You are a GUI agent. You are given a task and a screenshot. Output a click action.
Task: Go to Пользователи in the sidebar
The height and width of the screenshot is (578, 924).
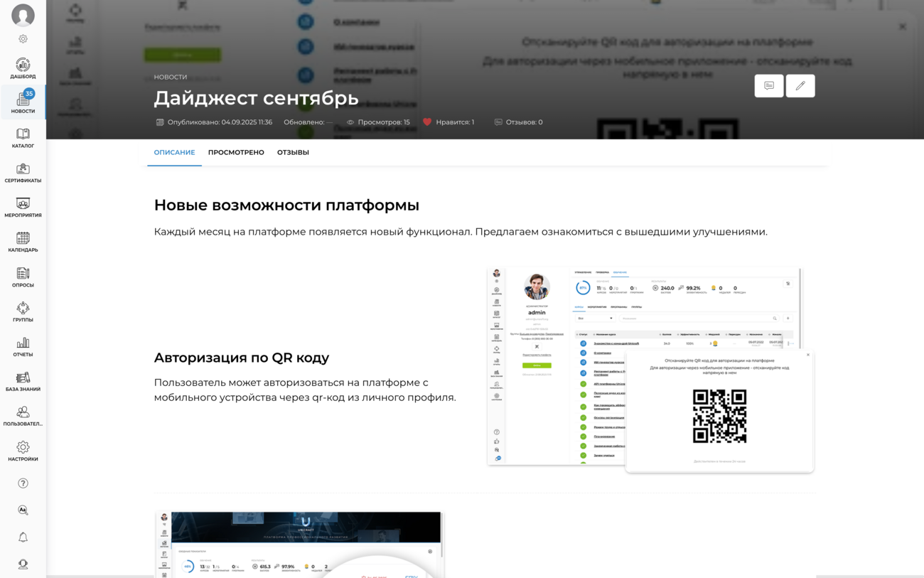point(23,417)
